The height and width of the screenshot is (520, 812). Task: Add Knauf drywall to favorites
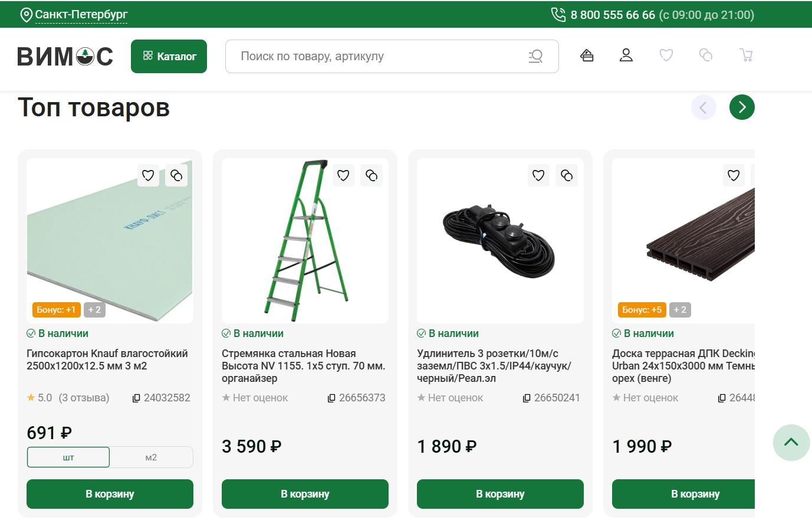pyautogui.click(x=148, y=175)
